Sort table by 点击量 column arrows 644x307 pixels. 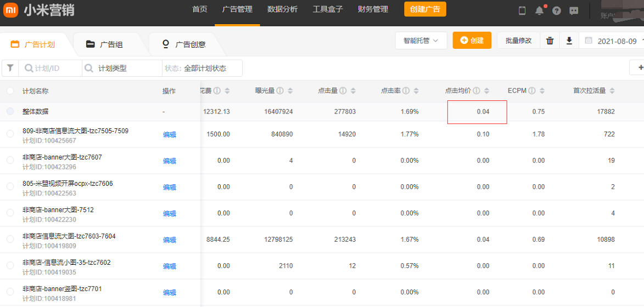point(352,91)
